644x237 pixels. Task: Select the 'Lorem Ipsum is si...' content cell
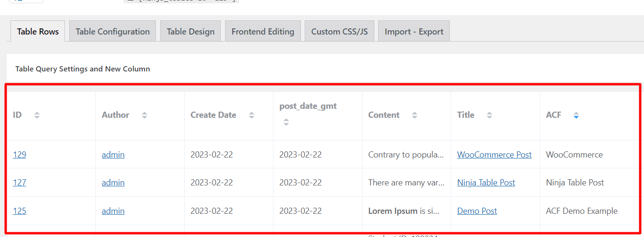[x=407, y=211]
